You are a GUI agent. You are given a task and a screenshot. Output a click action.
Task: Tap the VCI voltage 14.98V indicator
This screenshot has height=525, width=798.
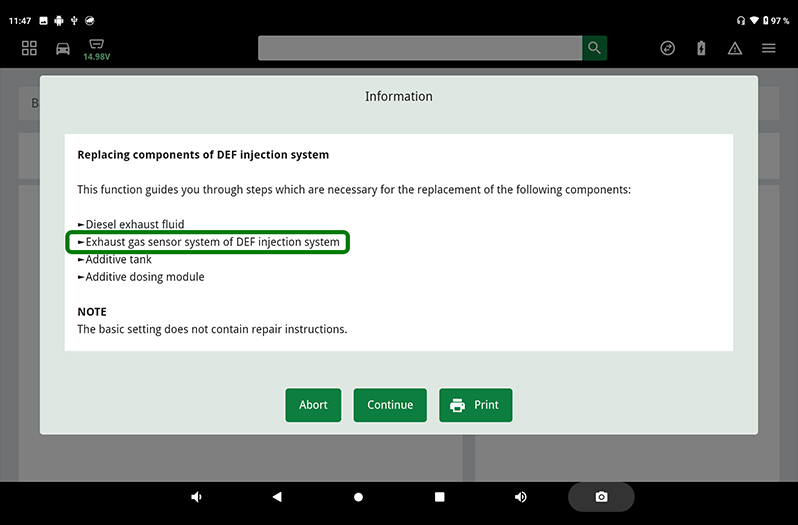tap(96, 49)
